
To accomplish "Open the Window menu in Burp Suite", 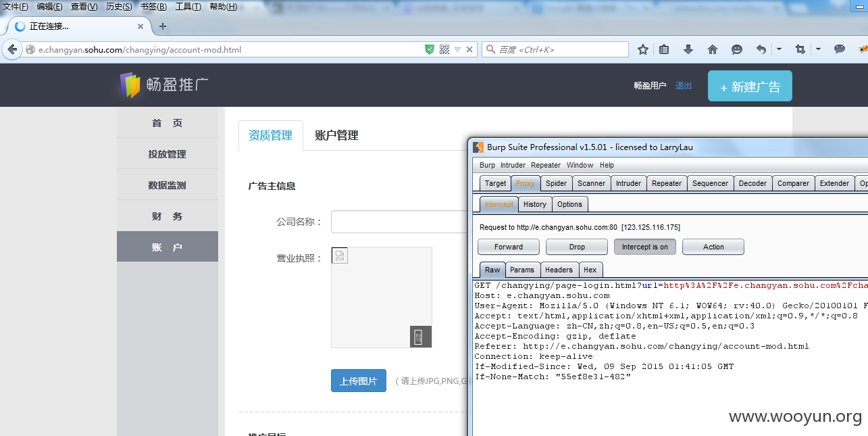I will [580, 165].
